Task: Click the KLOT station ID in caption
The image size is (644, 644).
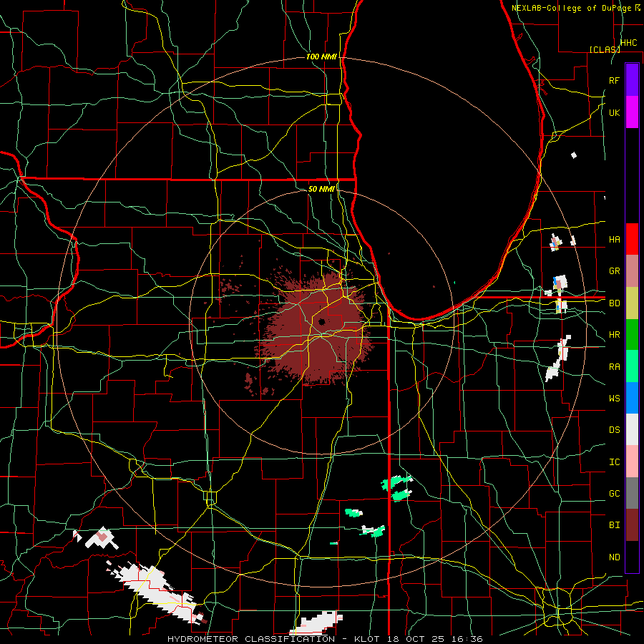Action: [x=368, y=639]
